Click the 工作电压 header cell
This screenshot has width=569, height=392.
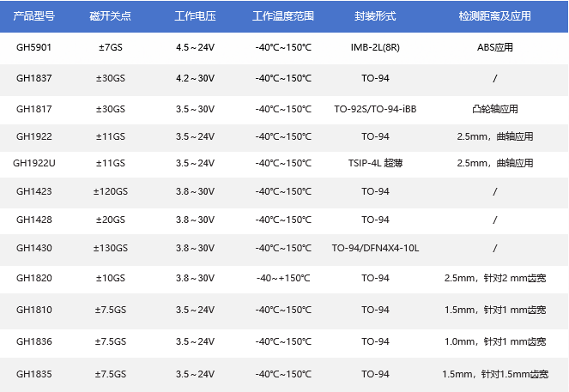(x=195, y=16)
